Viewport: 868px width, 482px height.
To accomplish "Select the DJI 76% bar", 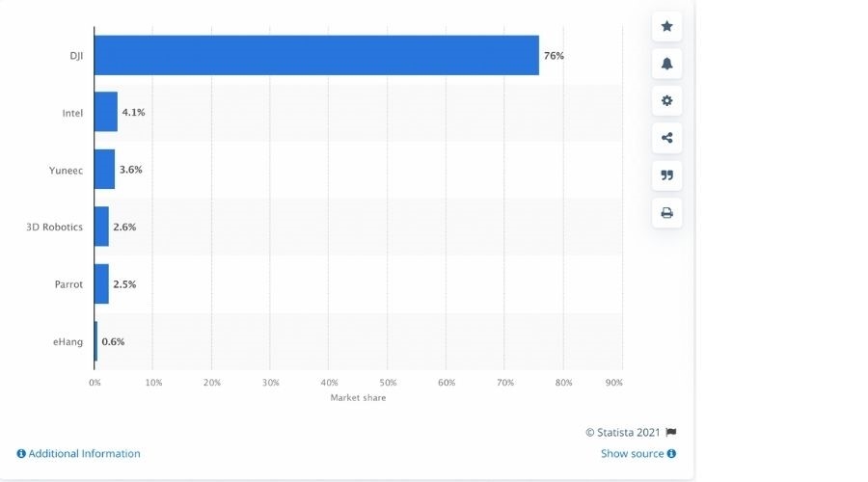I will point(316,55).
